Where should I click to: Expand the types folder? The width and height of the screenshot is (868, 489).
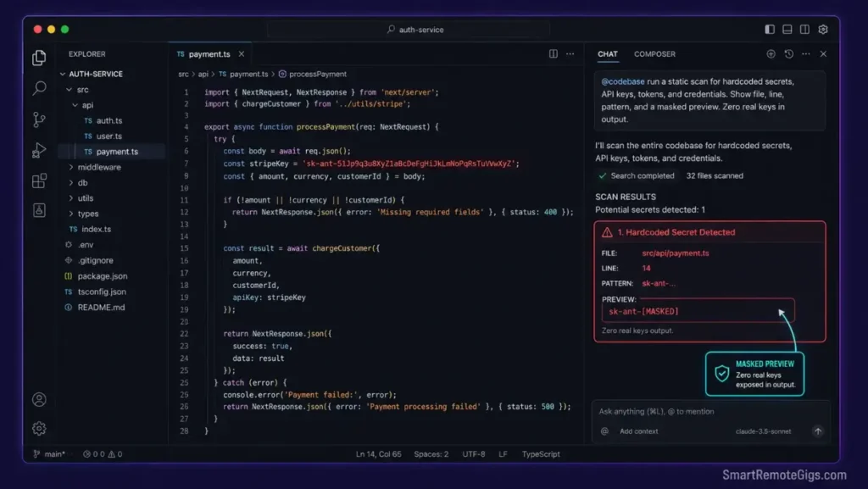70,214
